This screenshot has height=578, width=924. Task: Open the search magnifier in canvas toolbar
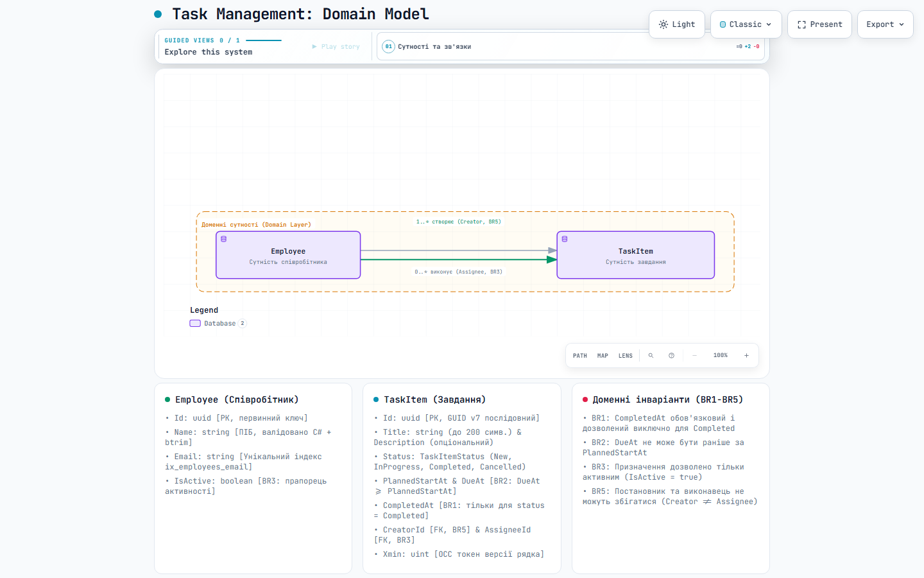651,356
